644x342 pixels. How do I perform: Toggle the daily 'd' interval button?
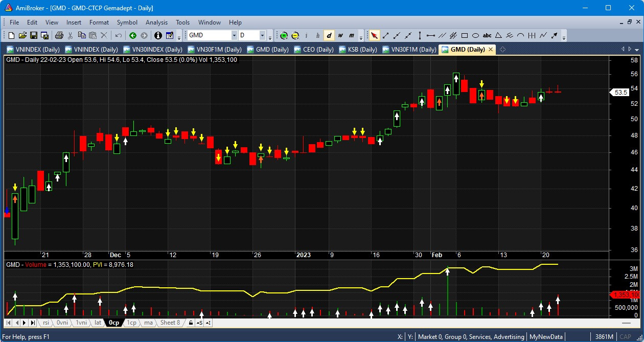329,35
